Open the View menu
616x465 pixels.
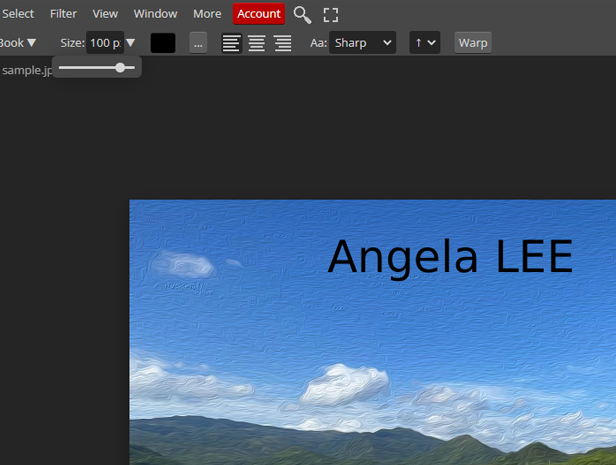105,14
